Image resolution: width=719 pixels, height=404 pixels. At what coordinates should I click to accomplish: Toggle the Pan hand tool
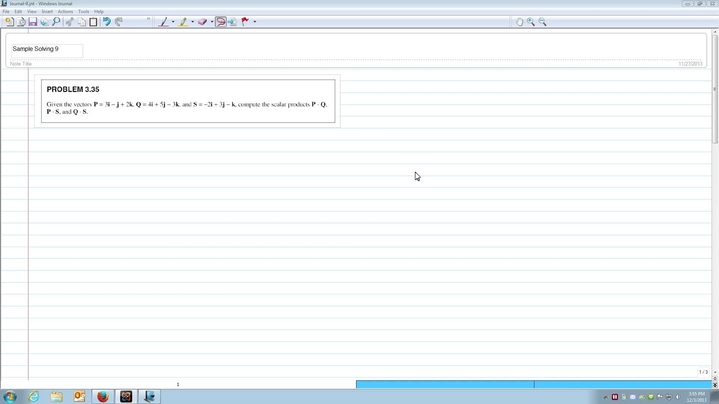point(519,21)
